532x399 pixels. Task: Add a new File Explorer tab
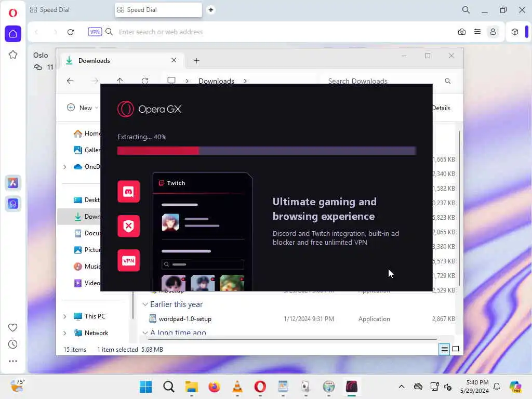[x=196, y=61]
